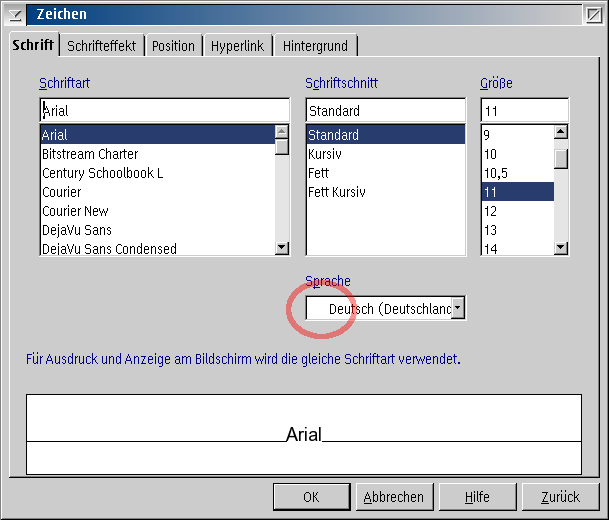The width and height of the screenshot is (609, 520).
Task: Open the Sprache language dropdown
Action: pos(385,308)
